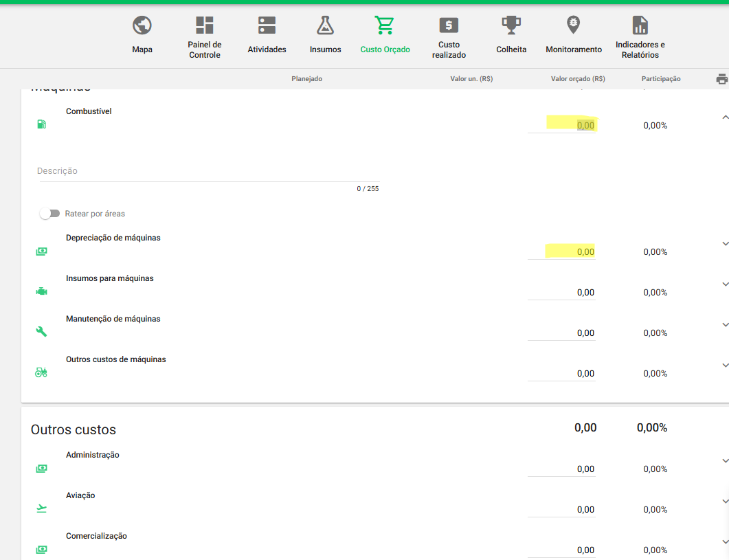Open the Mapa globe icon
The image size is (729, 560).
[142, 26]
